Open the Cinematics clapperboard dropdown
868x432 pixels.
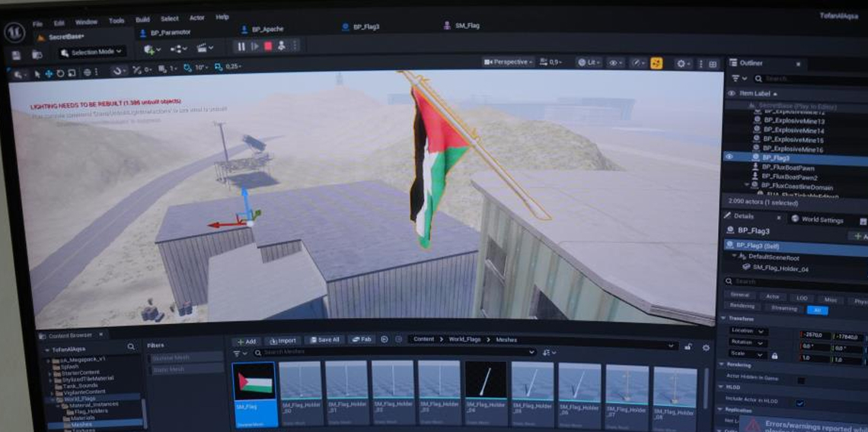click(x=206, y=48)
